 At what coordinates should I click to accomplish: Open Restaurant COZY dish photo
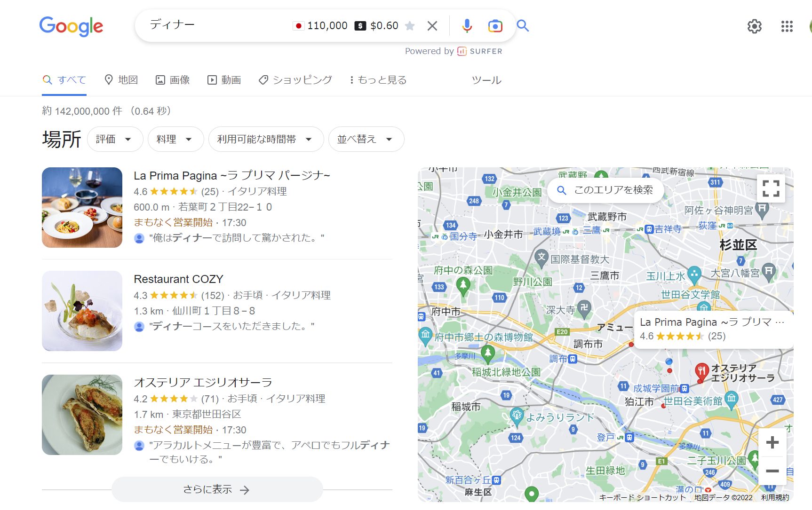coord(82,311)
